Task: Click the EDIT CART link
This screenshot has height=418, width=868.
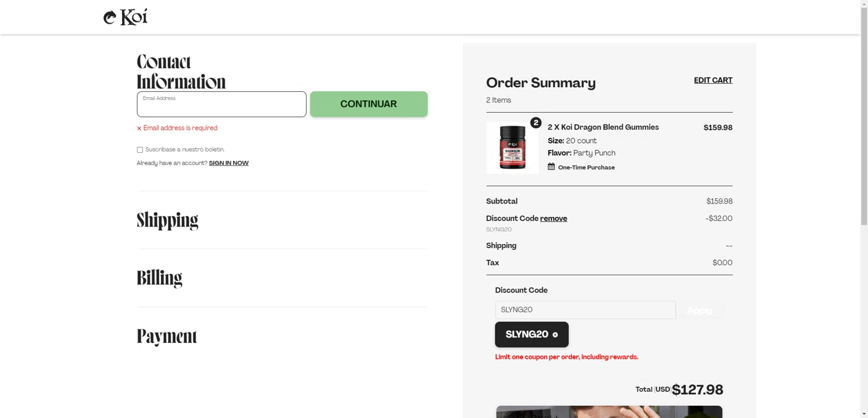Action: [x=713, y=80]
